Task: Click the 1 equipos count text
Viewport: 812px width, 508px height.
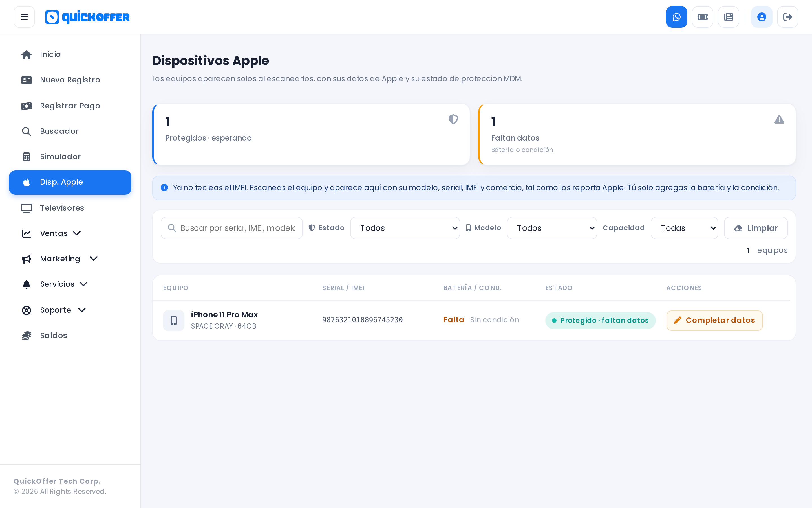Action: coord(767,250)
